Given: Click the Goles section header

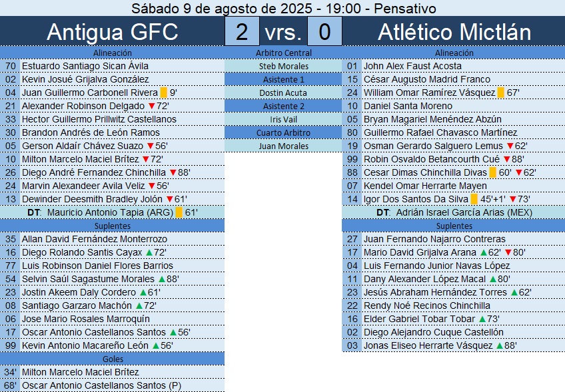Looking at the screenshot, I should tap(112, 359).
